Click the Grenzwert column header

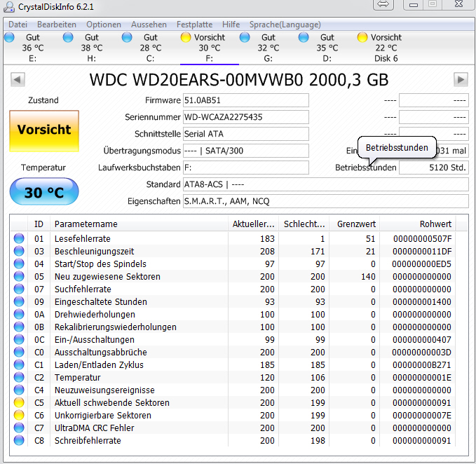355,224
